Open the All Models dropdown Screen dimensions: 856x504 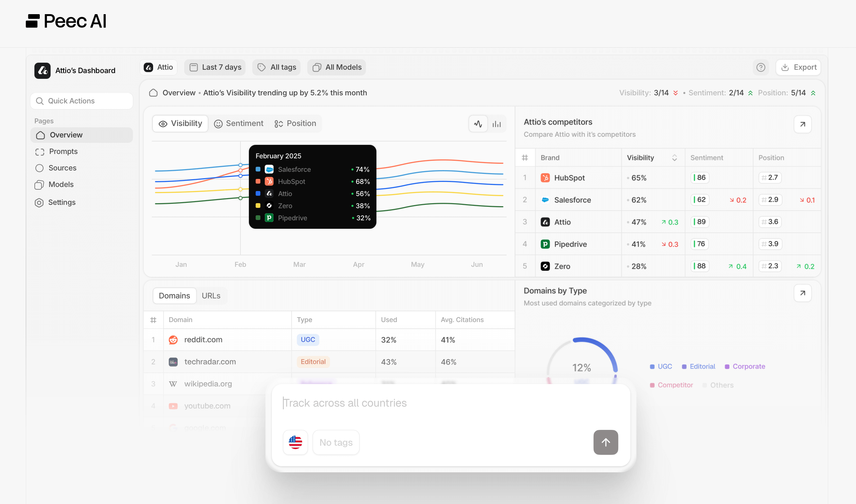point(336,67)
